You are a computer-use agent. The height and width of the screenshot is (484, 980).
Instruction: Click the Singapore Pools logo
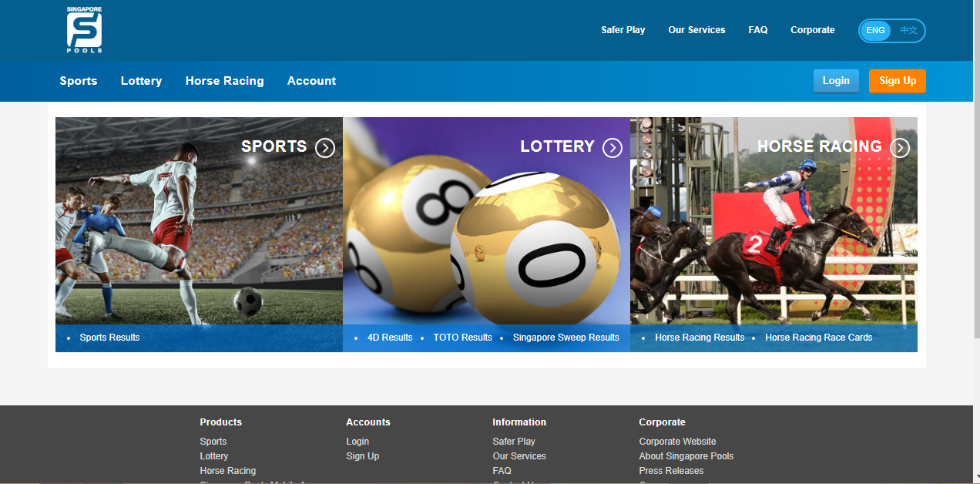tap(84, 30)
